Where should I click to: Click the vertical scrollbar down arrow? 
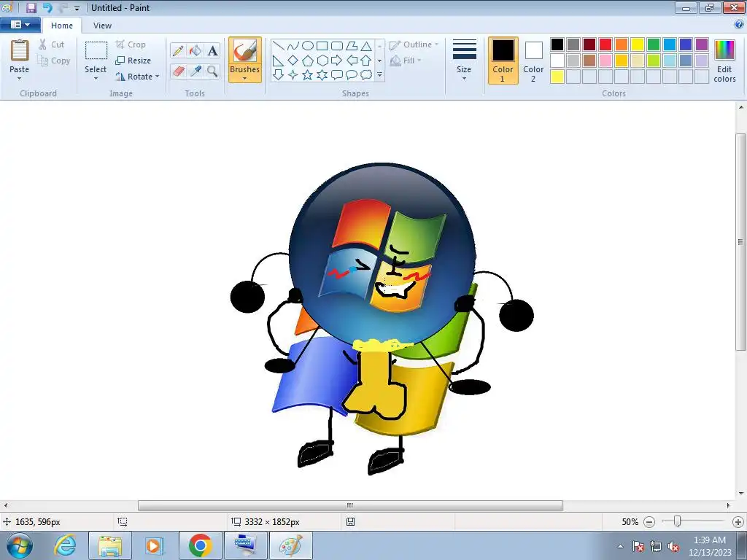coord(741,494)
